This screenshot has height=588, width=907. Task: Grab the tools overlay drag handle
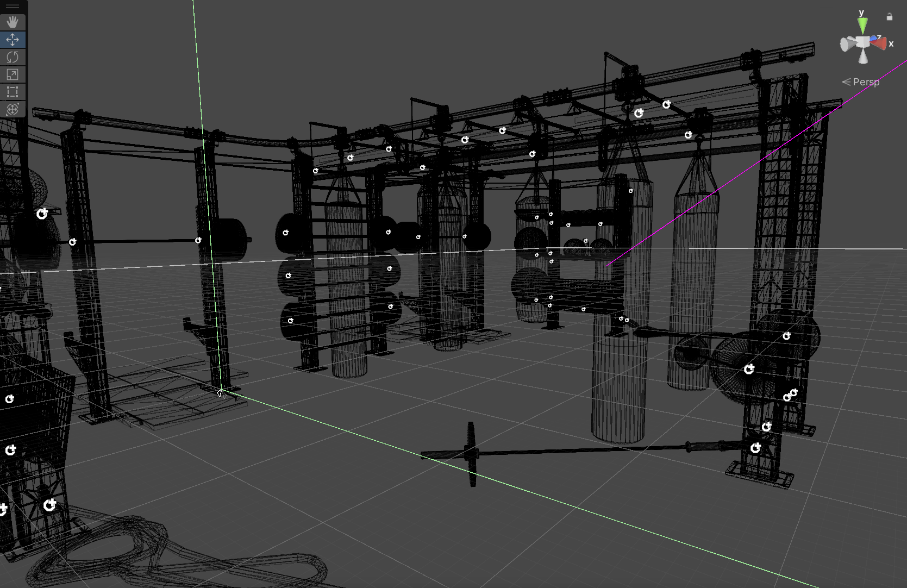click(12, 7)
